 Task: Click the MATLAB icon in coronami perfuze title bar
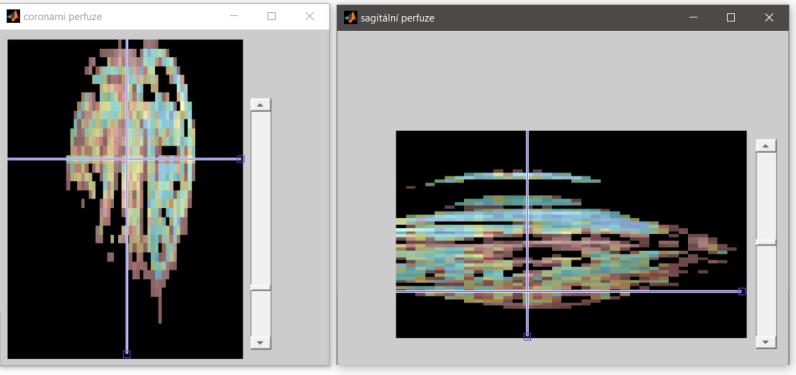coord(13,16)
